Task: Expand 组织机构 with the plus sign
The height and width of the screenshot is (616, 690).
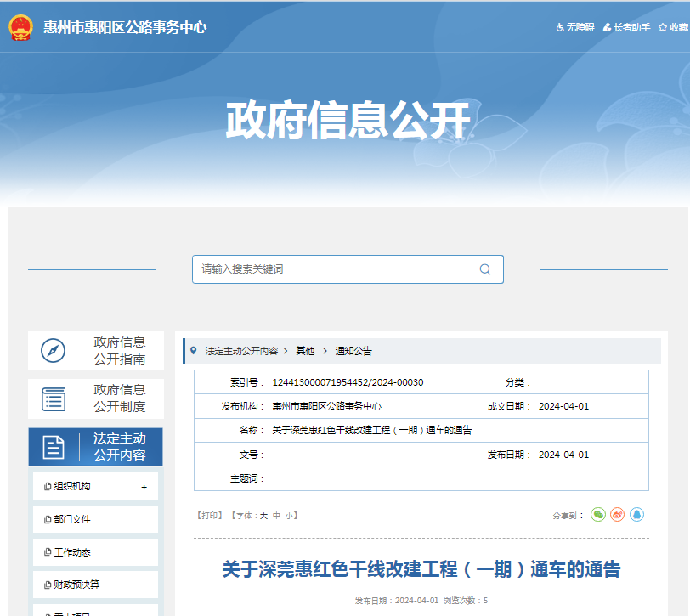Action: pos(144,487)
